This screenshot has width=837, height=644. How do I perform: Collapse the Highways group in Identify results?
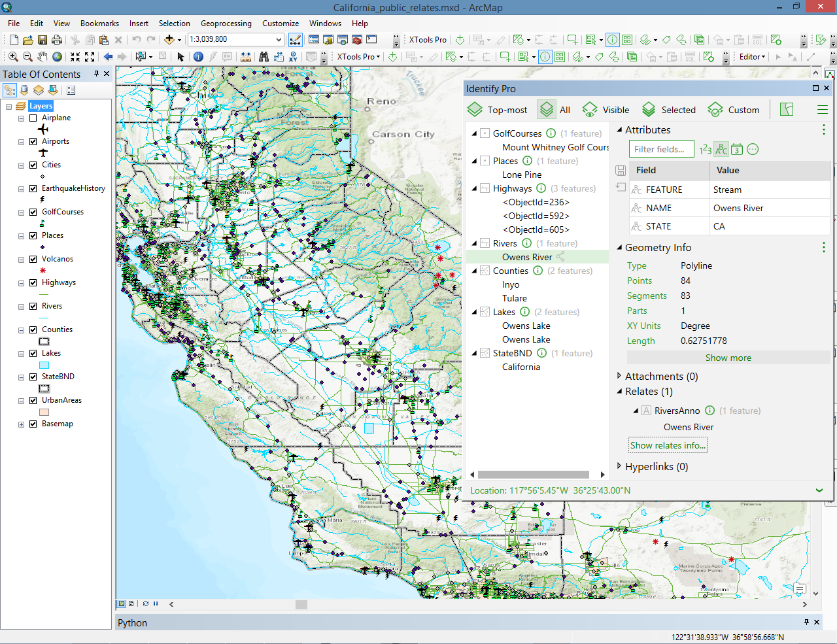475,188
